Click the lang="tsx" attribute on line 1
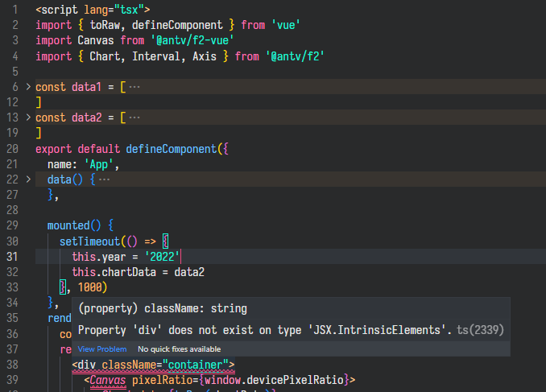Viewport: 546px width, 392px height. pos(114,10)
